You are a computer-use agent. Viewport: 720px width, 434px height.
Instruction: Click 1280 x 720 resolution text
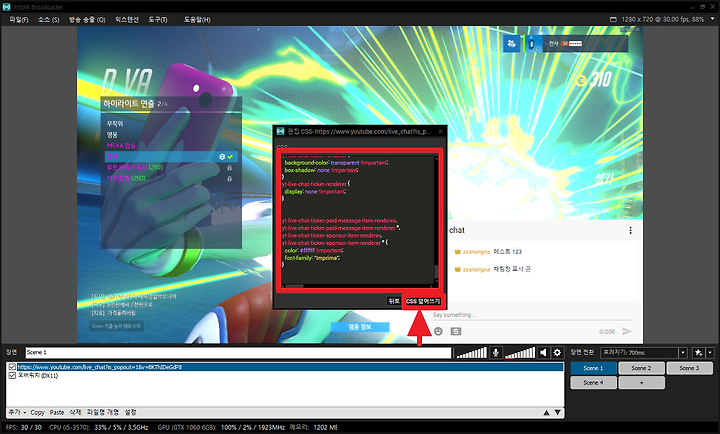point(663,19)
